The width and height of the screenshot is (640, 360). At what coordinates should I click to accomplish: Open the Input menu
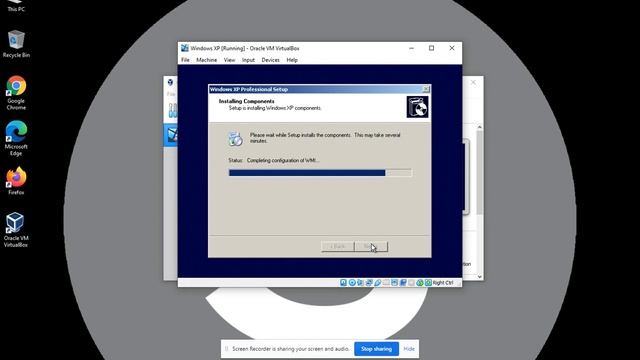(x=248, y=60)
